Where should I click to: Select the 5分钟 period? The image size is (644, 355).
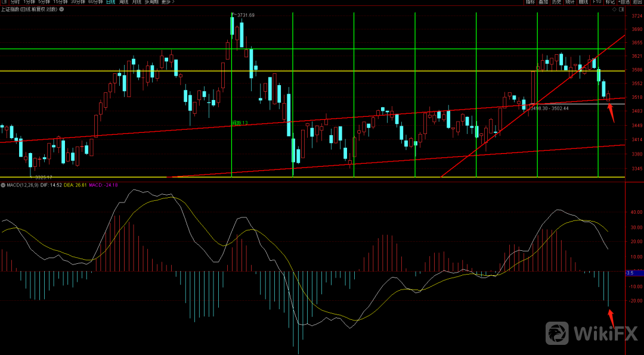click(44, 2)
